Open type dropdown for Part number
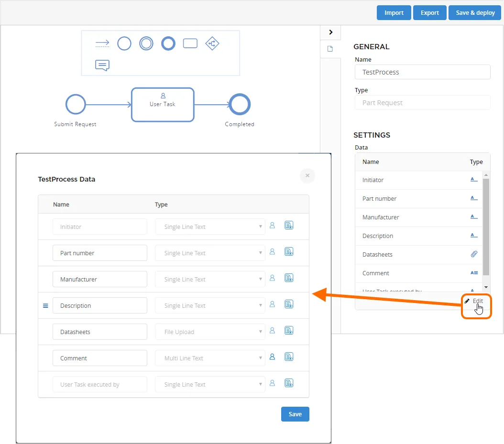Viewport: 504px width, 444px height. click(210, 253)
